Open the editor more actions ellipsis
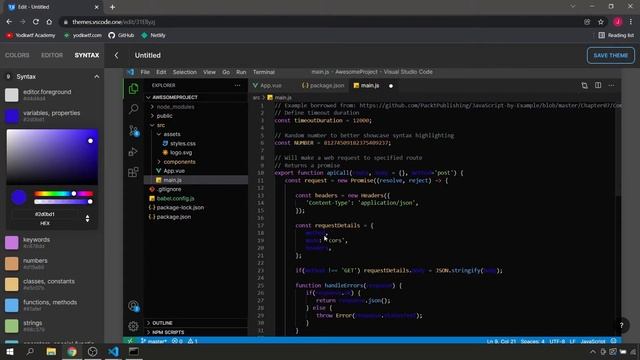Screen dimensions: 640x360 click(x=611, y=85)
